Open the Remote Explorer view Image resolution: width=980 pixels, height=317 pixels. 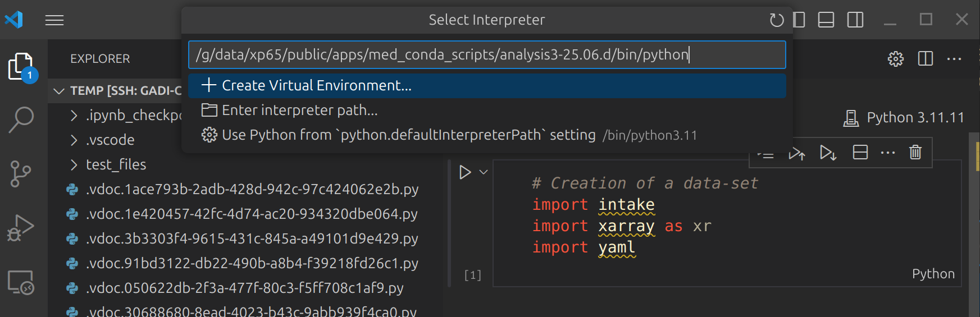[x=21, y=282]
